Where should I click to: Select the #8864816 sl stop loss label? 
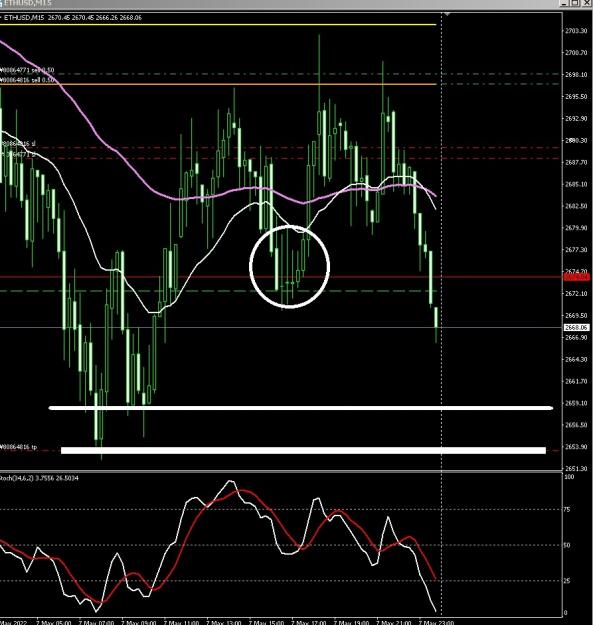pos(18,143)
